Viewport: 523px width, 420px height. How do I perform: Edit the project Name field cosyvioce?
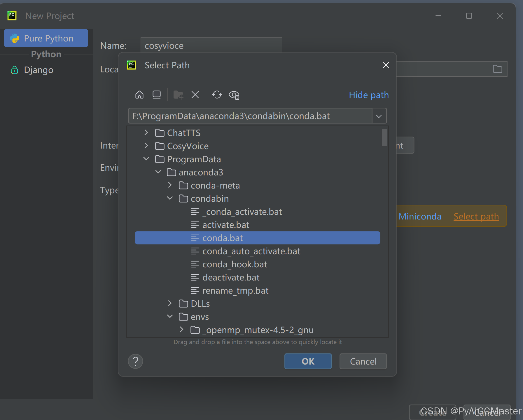[211, 46]
